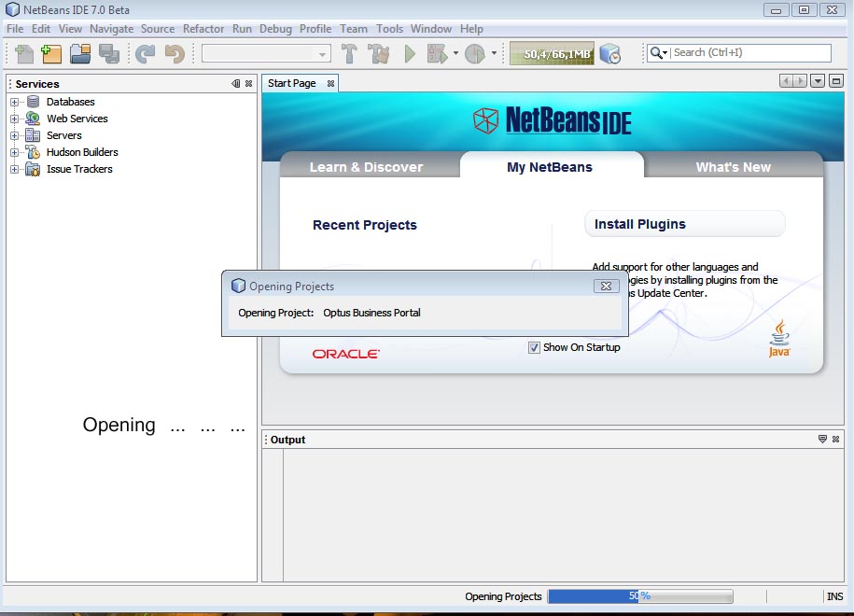Click the Debug Main Project icon
Image resolution: width=854 pixels, height=616 pixels.
(438, 54)
